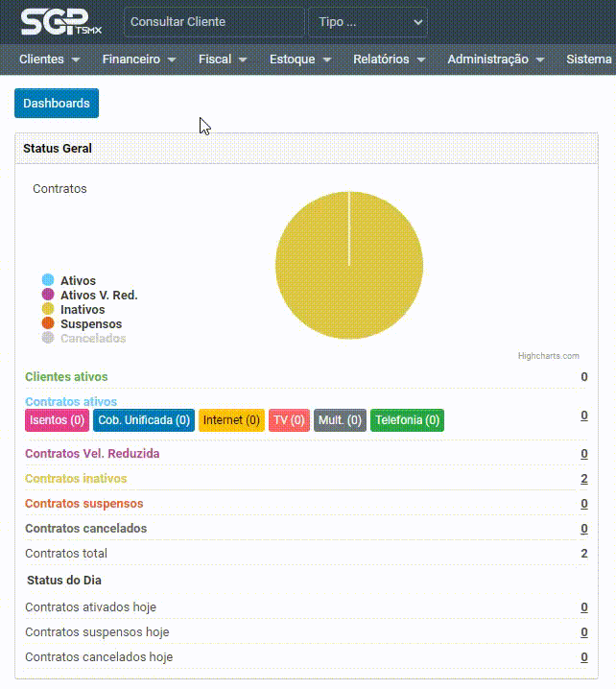Toggle the Ativos legend marker
This screenshot has width=616, height=689.
pos(48,280)
